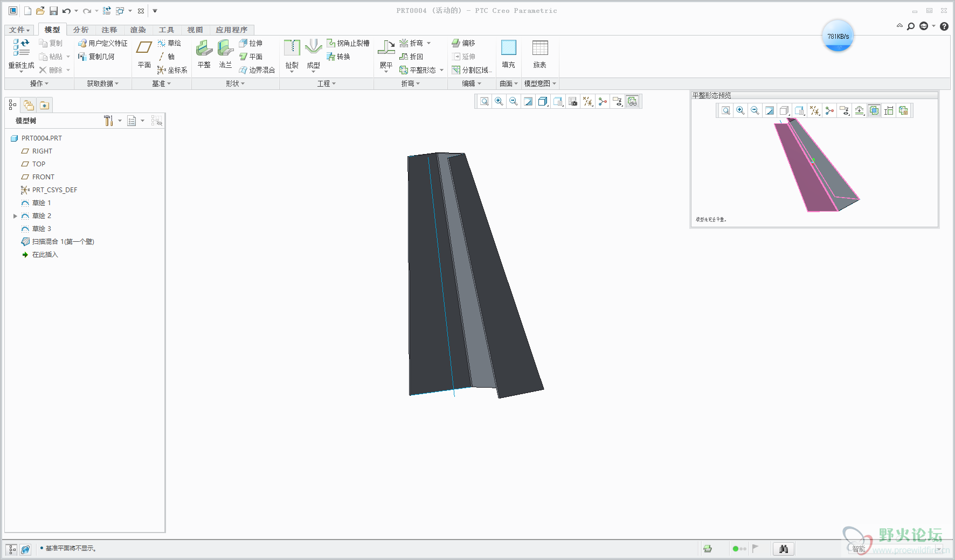Expand the 草绘 2 tree node
The image size is (955, 560).
coord(15,216)
